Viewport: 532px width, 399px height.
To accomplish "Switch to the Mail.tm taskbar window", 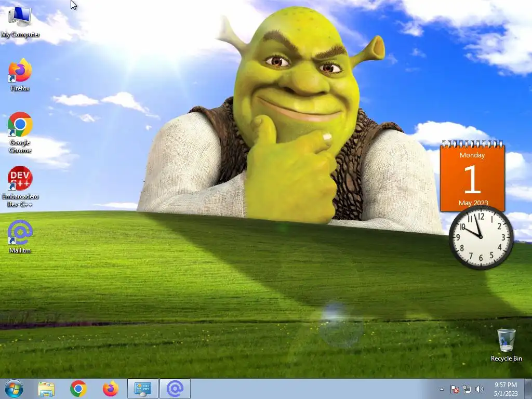I will click(x=175, y=389).
